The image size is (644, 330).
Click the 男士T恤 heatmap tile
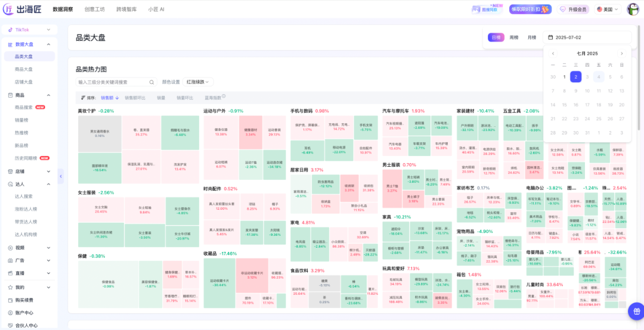[392, 189]
